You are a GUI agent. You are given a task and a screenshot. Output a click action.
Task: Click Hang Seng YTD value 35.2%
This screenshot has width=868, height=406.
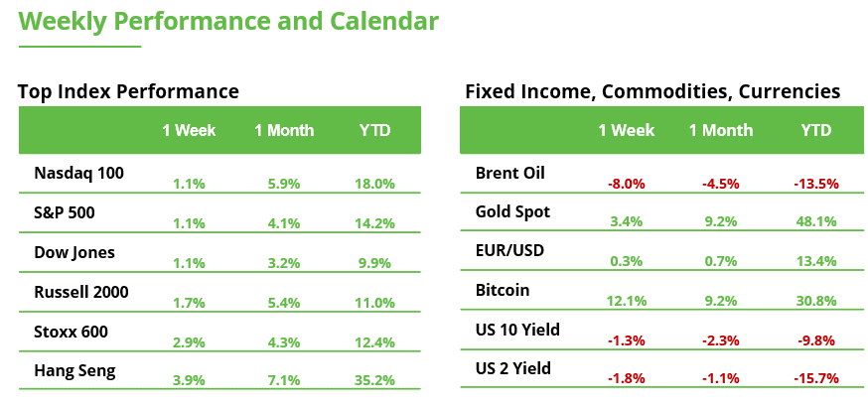coord(374,379)
